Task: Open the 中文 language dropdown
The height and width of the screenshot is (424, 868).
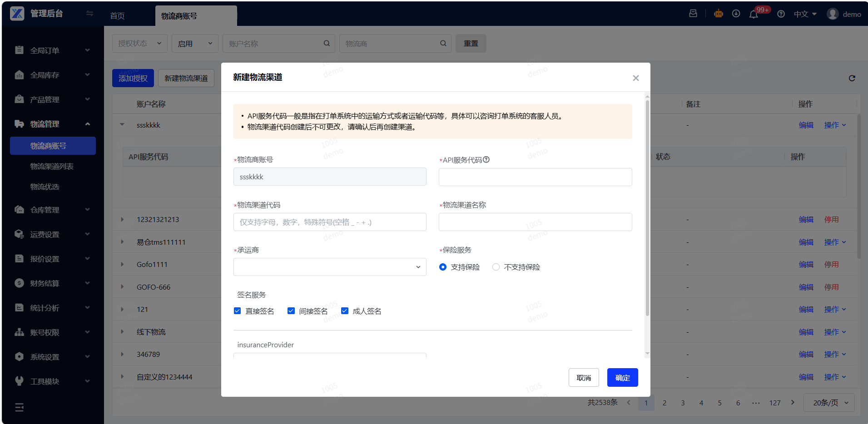Action: coord(805,14)
